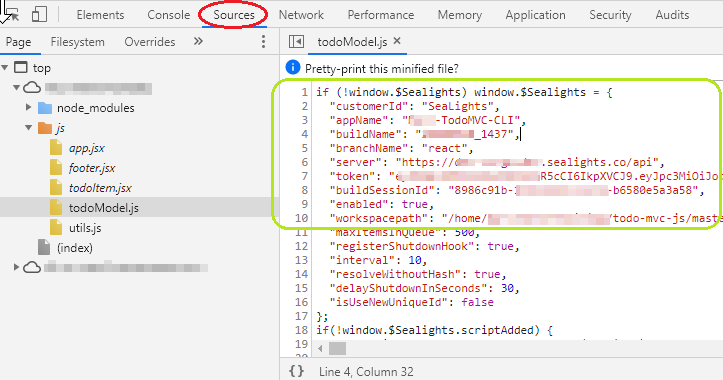The height and width of the screenshot is (380, 723).
Task: Click the top frame window icon
Action: [21, 67]
